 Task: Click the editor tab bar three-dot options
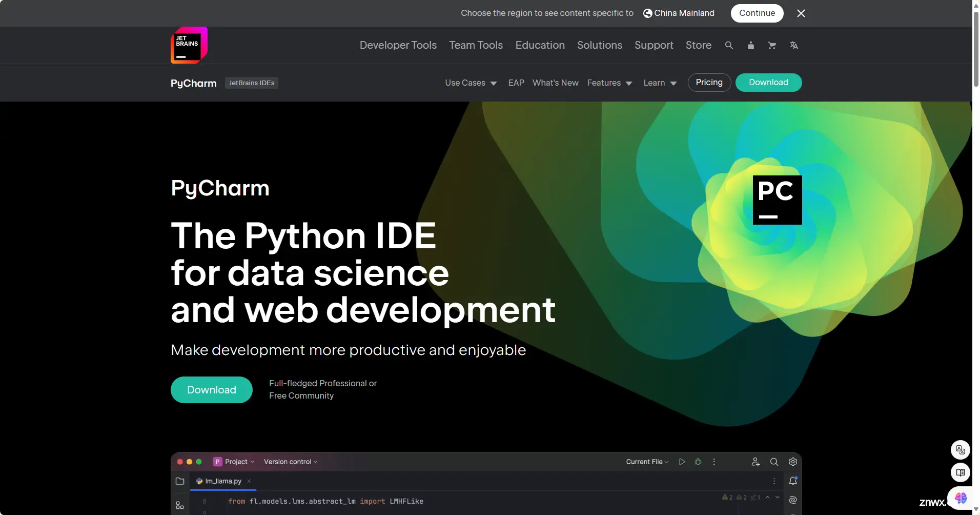click(774, 481)
